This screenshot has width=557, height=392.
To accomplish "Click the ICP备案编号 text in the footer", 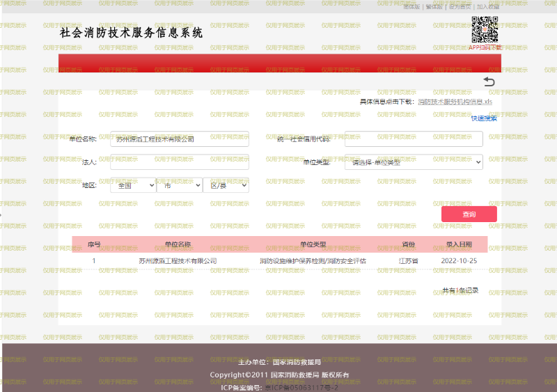I will pyautogui.click(x=280, y=388).
